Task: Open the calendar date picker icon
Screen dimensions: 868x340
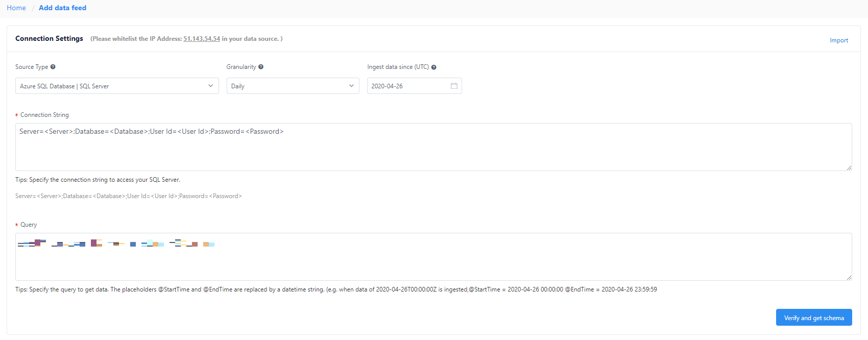Action: click(x=454, y=86)
